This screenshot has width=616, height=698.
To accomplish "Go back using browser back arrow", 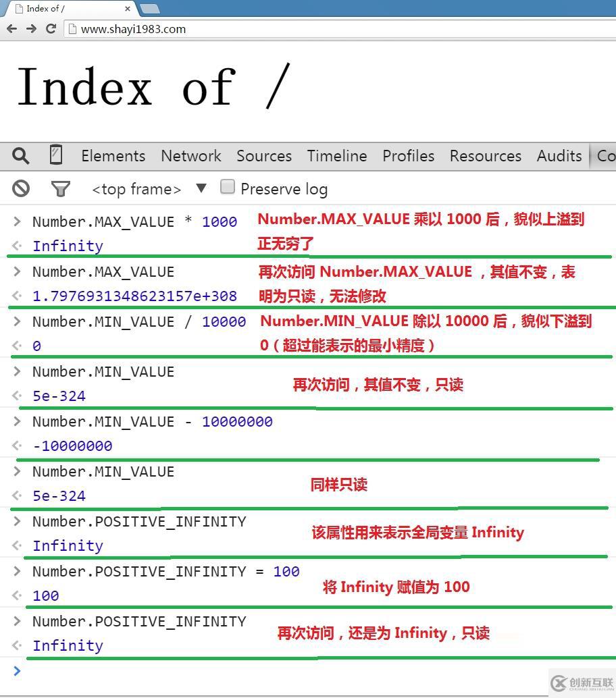I will (11, 29).
